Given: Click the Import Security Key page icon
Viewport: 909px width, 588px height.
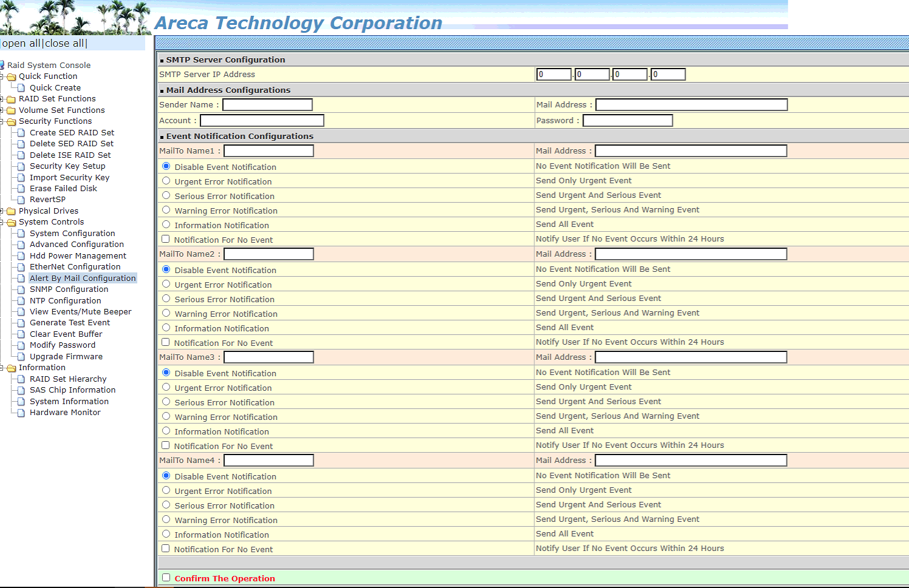Looking at the screenshot, I should coord(21,177).
